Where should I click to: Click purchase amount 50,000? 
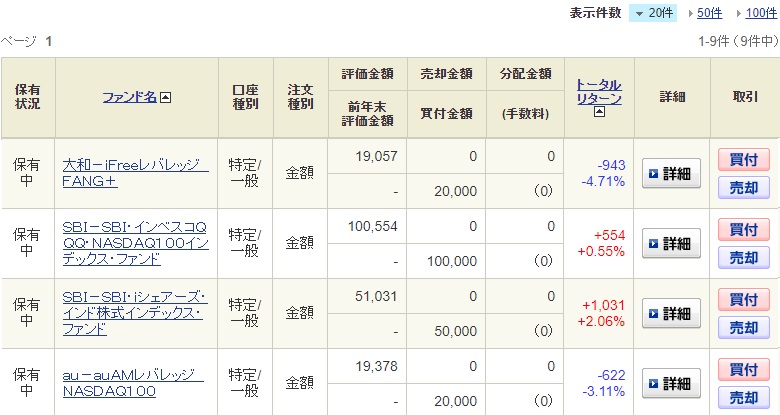455,331
